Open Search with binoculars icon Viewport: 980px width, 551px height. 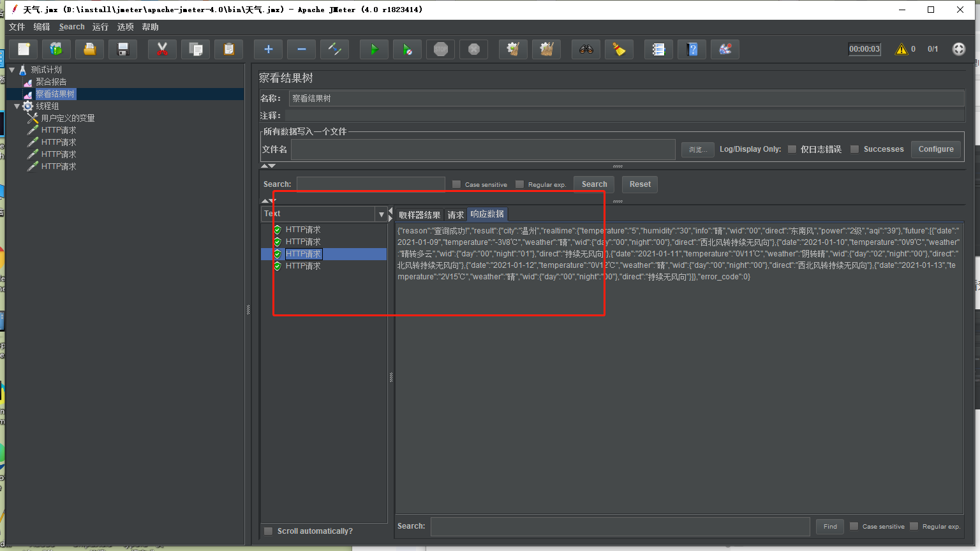pyautogui.click(x=586, y=49)
